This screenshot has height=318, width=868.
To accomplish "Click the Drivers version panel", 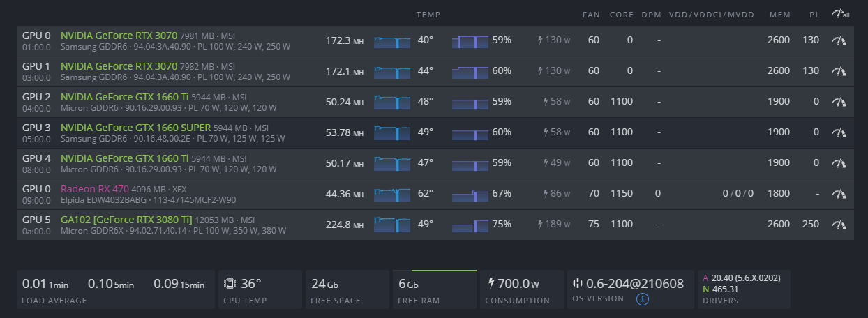I will 743,290.
